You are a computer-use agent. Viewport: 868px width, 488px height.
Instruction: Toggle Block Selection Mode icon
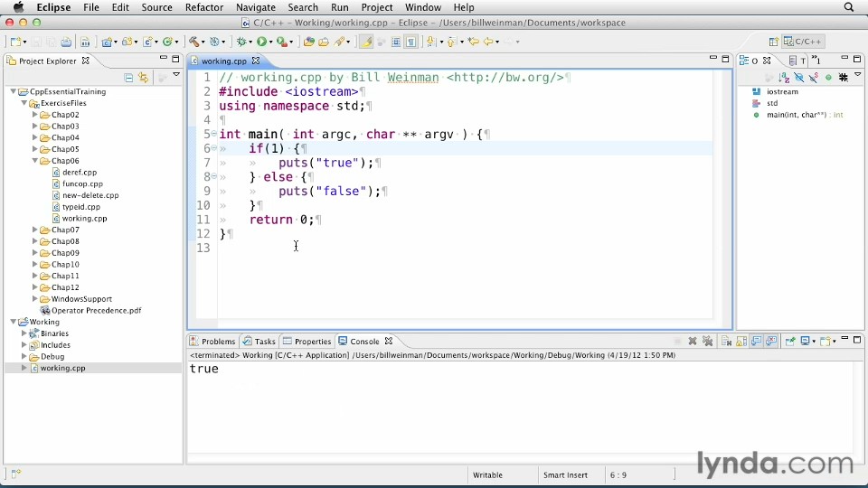point(396,42)
